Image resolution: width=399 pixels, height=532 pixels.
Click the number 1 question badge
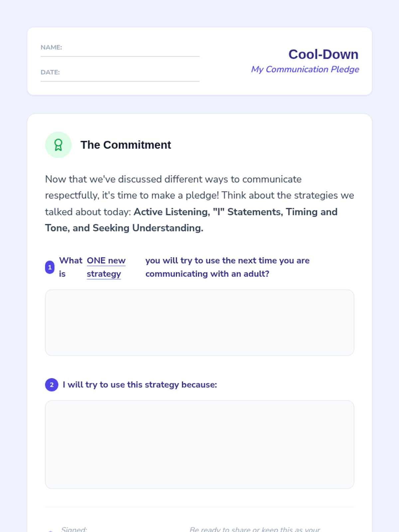(50, 267)
